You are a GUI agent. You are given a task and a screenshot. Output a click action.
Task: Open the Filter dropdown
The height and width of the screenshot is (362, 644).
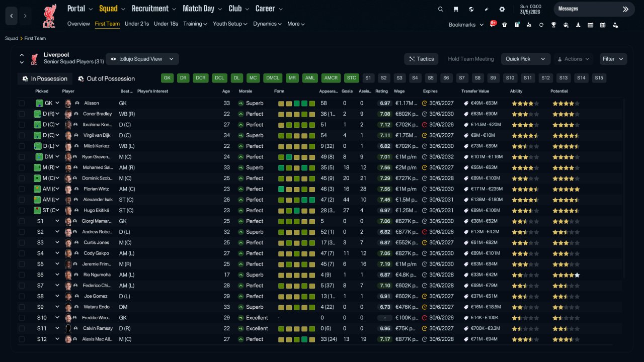[613, 59]
